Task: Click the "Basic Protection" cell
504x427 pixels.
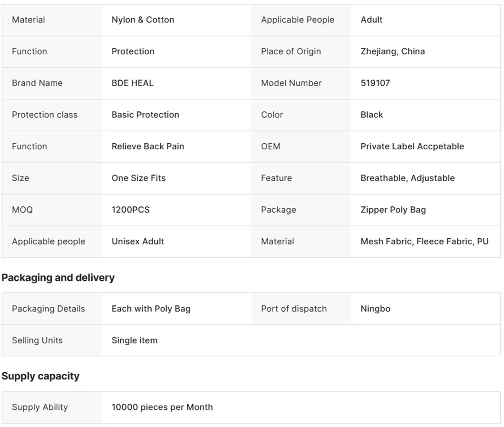Action: point(145,115)
